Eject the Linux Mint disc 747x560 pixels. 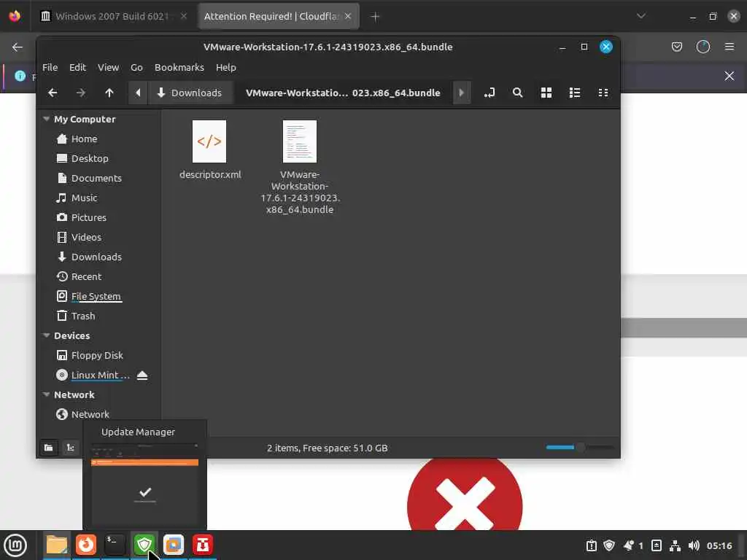142,376
